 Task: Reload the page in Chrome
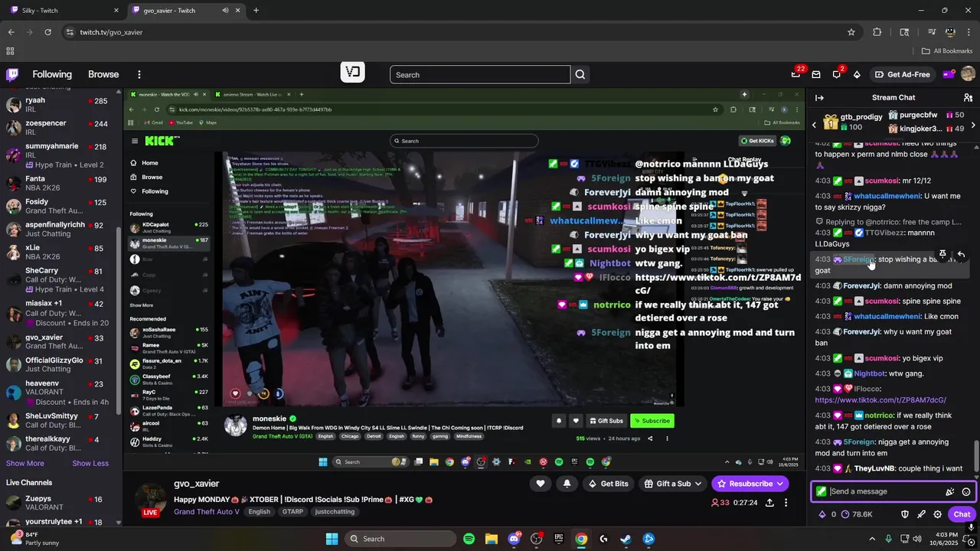tap(47, 32)
